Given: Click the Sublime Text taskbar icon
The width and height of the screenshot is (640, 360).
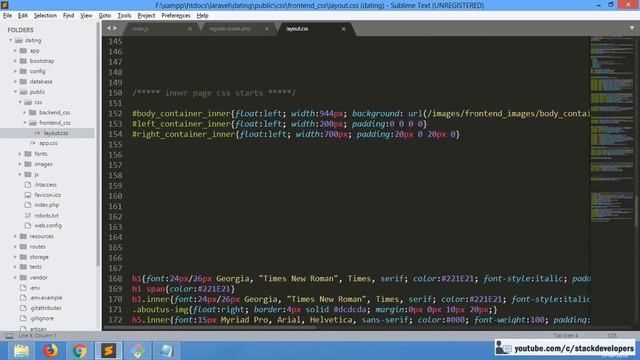Looking at the screenshot, I should coord(109,351).
